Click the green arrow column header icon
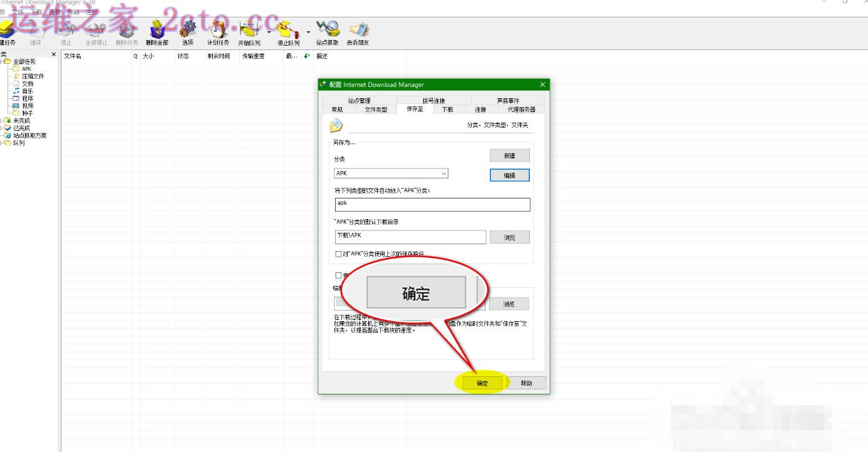The image size is (868, 452). pos(307,56)
